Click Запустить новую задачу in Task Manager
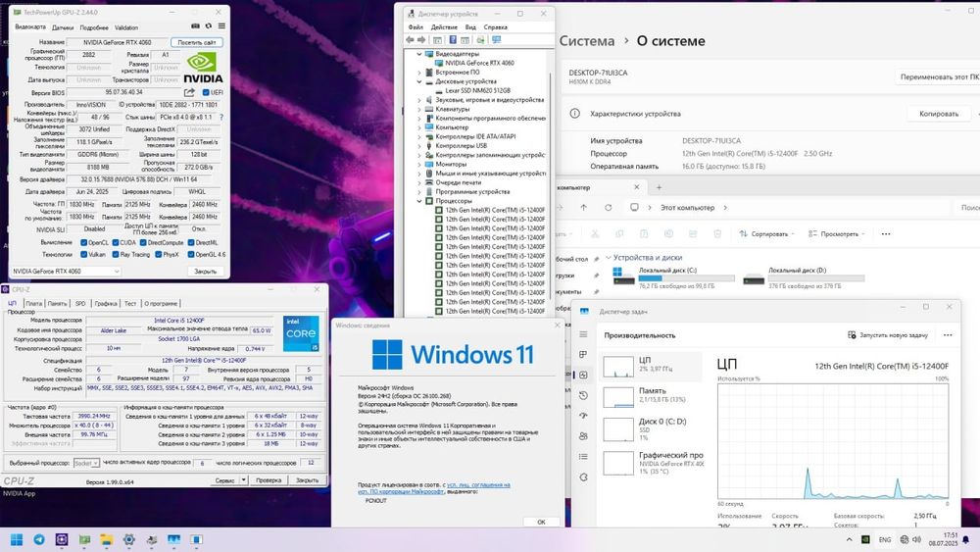The image size is (980, 552). click(888, 335)
